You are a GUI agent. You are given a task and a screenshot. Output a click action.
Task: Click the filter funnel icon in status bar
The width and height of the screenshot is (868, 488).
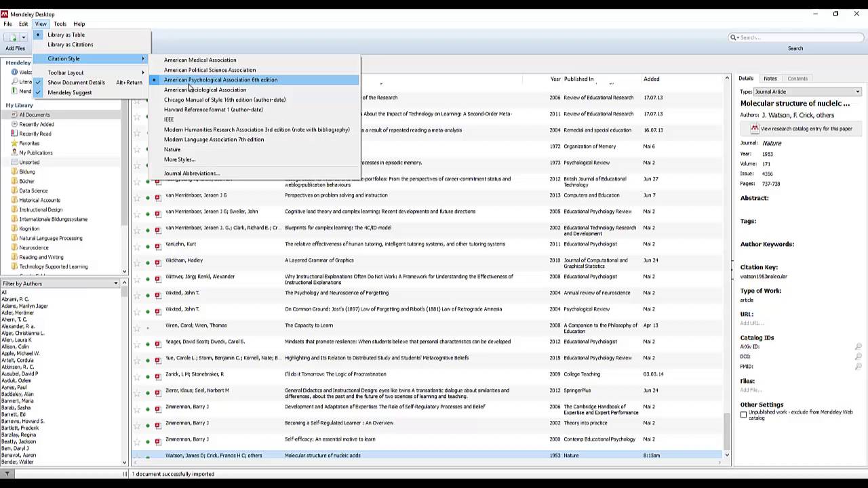(x=7, y=474)
